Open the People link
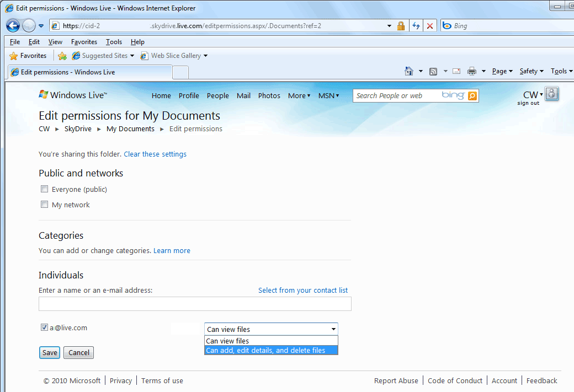The height and width of the screenshot is (392, 574). (x=218, y=95)
